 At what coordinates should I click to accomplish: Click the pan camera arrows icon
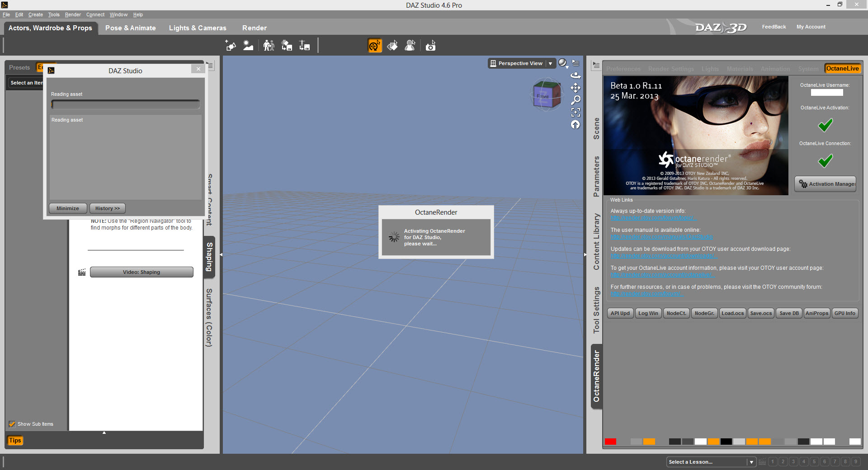click(x=576, y=88)
